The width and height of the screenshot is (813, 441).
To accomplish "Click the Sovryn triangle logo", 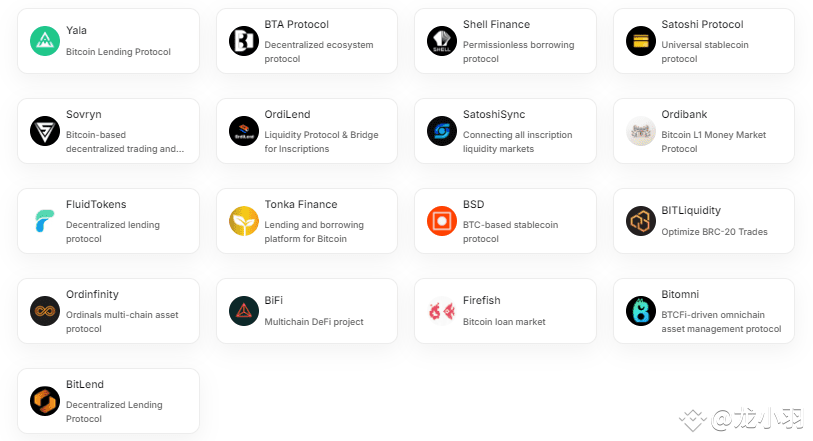I will tap(45, 131).
